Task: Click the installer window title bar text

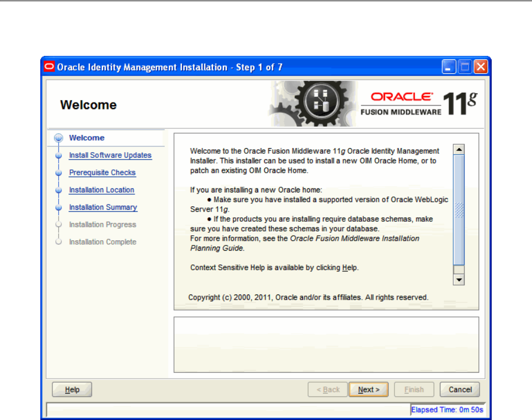Action: [170, 67]
